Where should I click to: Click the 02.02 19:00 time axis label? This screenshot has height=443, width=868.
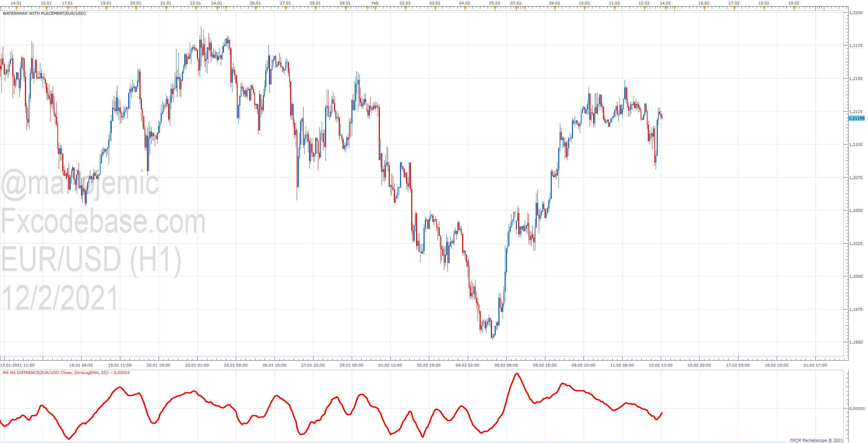[429, 365]
